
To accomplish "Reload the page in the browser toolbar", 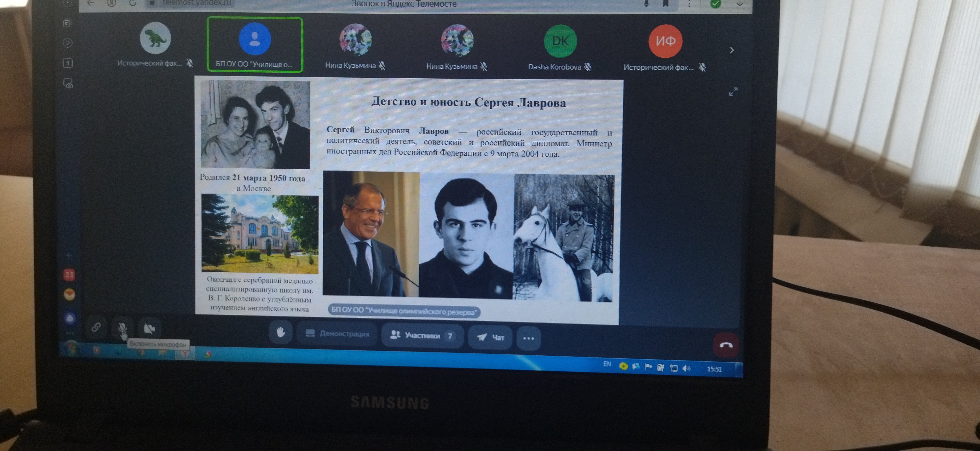I will (132, 3).
